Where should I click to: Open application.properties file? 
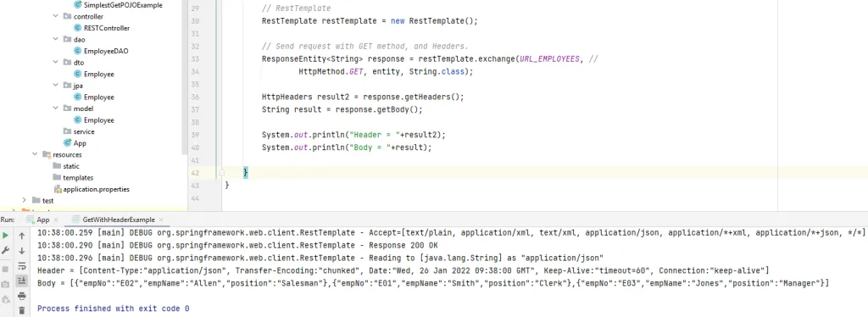[97, 189]
